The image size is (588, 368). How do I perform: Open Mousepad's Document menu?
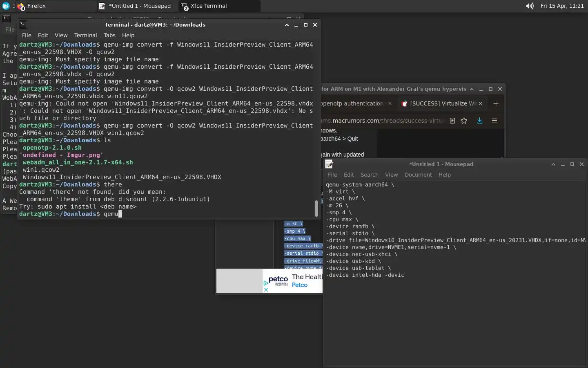pos(418,175)
